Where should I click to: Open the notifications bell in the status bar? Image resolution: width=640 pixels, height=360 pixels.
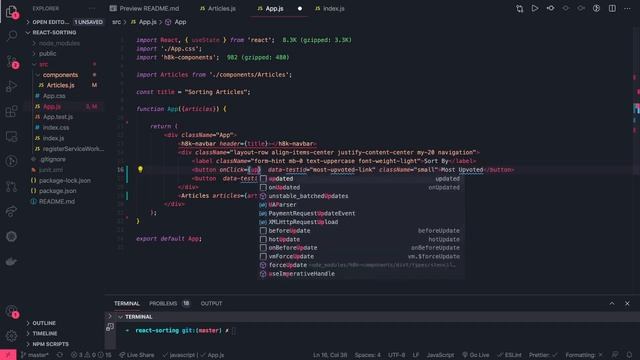pyautogui.click(x=629, y=355)
